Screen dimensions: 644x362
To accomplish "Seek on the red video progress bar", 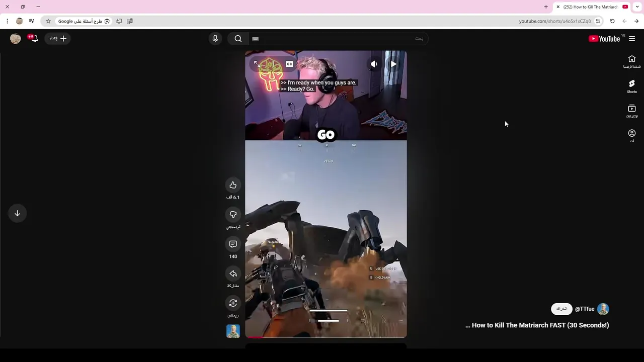I will tap(326, 337).
